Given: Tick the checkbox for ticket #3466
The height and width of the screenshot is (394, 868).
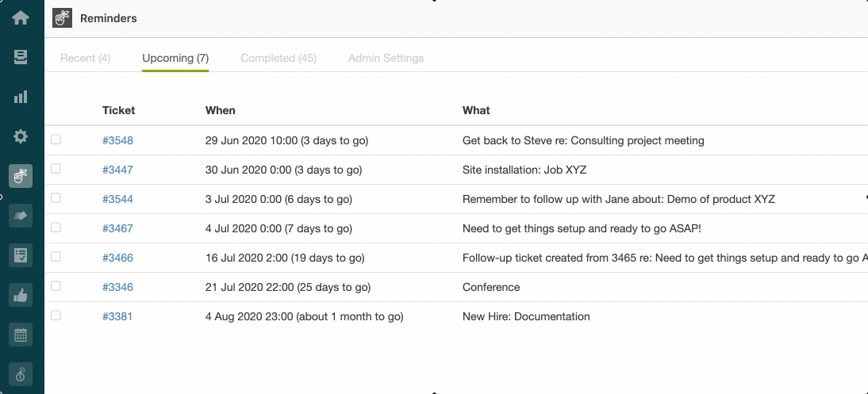Looking at the screenshot, I should pyautogui.click(x=56, y=257).
